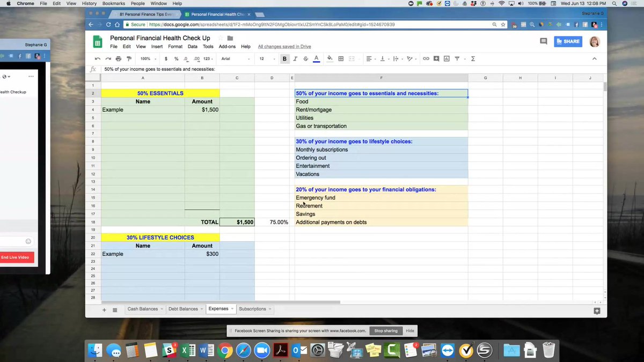Add a new sheet with the plus button
Screen dimensions: 644x362
(x=104, y=309)
